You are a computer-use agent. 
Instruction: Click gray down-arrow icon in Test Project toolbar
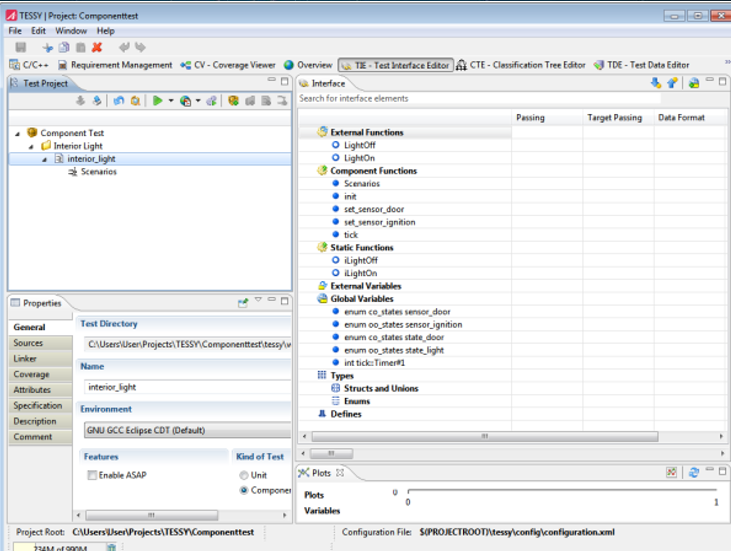pos(81,100)
